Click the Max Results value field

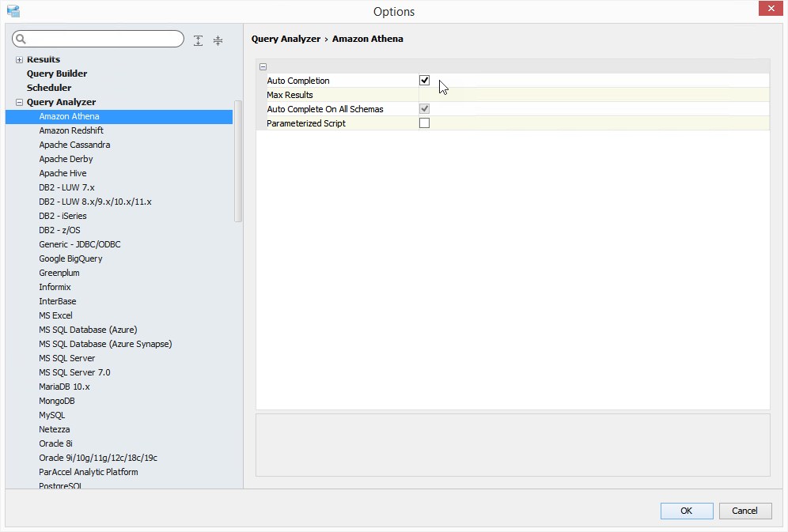(x=593, y=95)
